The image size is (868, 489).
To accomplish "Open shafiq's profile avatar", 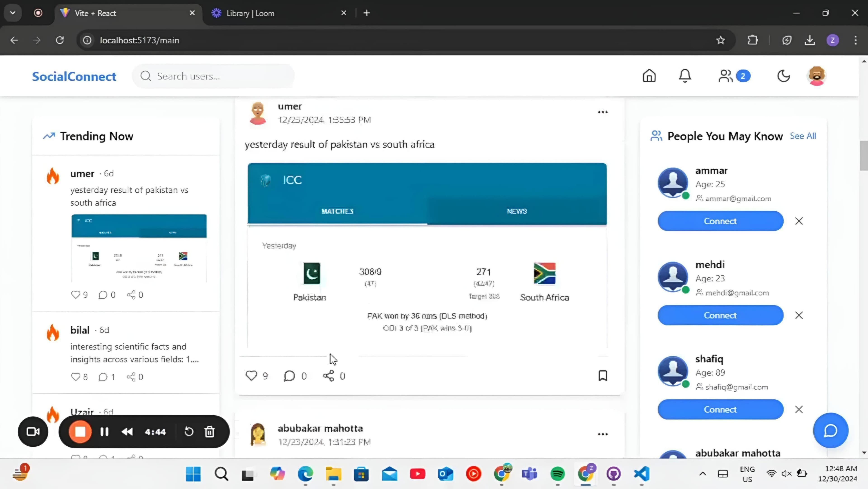I will 673,371.
